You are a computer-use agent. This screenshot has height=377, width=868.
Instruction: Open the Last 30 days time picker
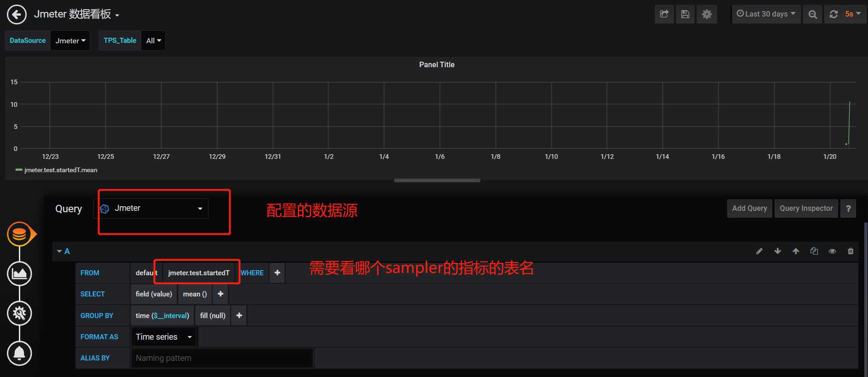pos(766,14)
